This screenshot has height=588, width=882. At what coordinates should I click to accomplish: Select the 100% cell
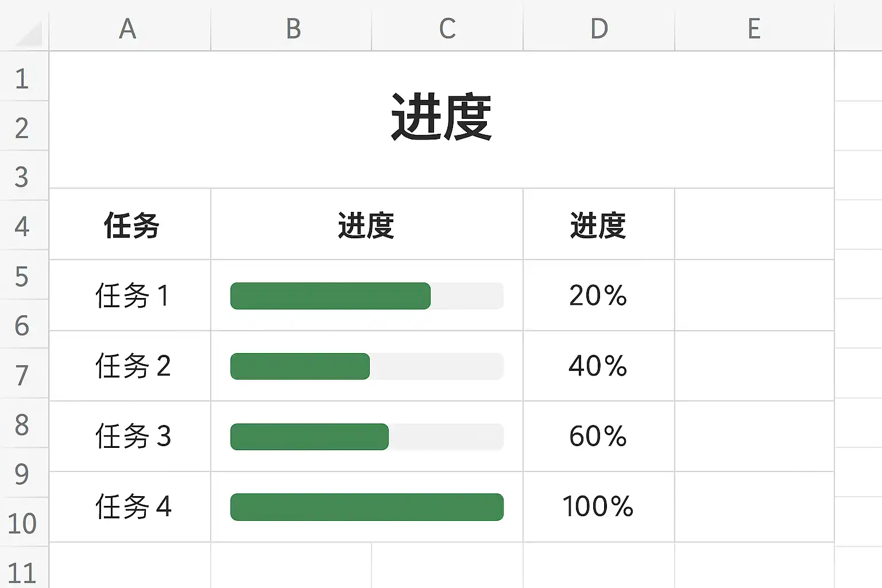(x=598, y=507)
